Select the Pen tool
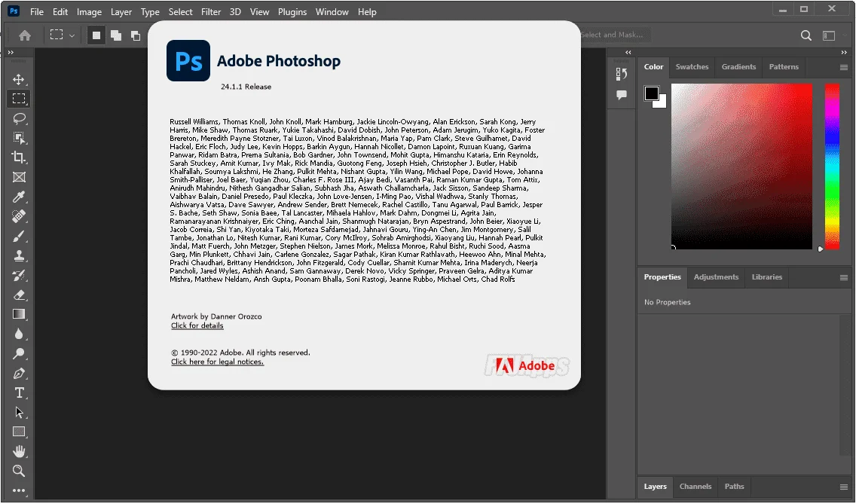This screenshot has height=504, width=856. click(x=19, y=374)
